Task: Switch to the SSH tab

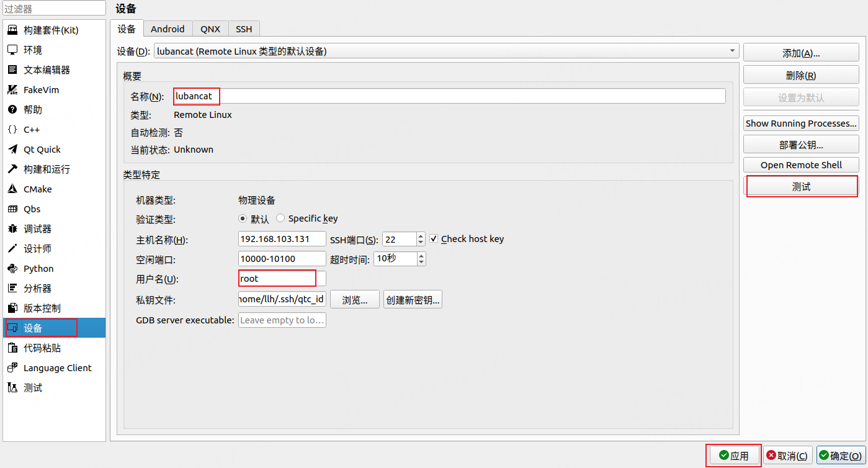Action: (244, 29)
